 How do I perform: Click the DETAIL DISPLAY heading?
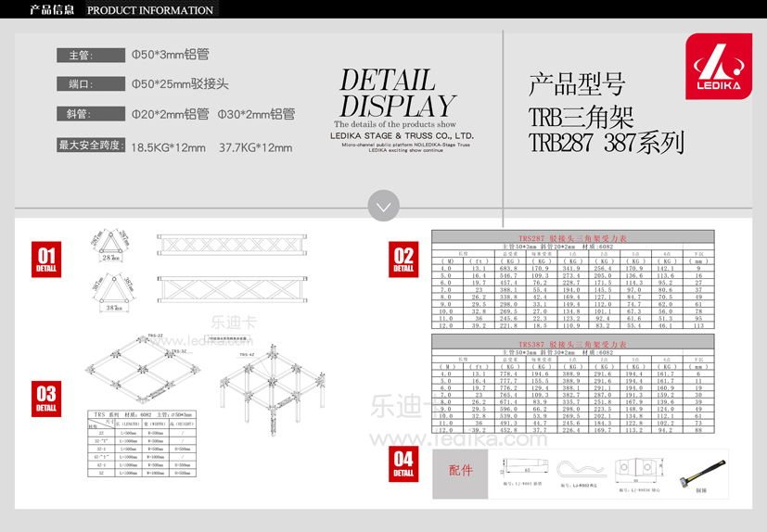coord(398,94)
